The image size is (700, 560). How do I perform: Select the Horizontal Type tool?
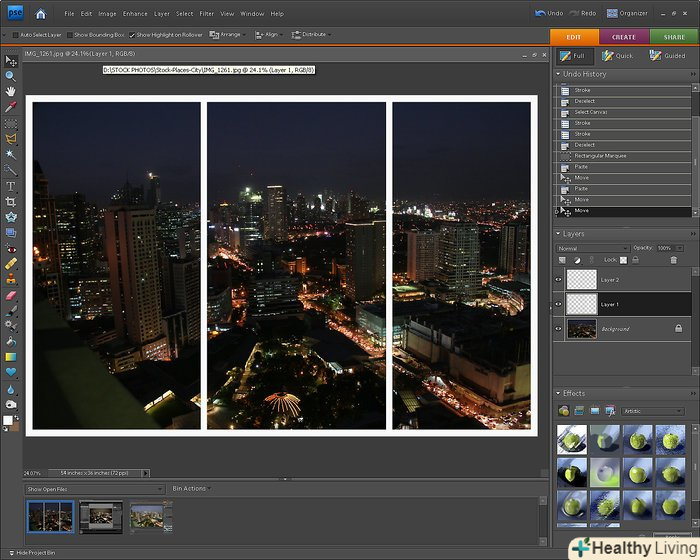tap(10, 185)
